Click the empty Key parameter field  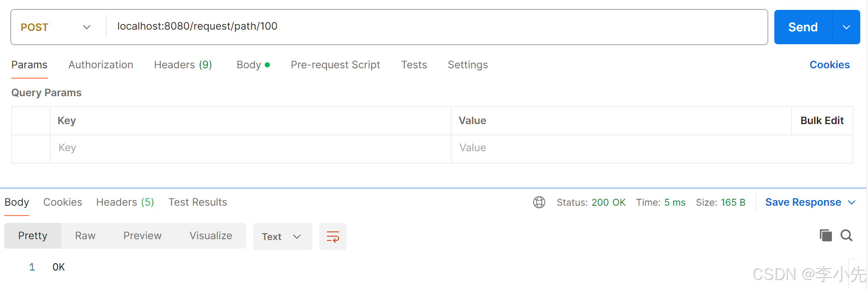tap(249, 148)
